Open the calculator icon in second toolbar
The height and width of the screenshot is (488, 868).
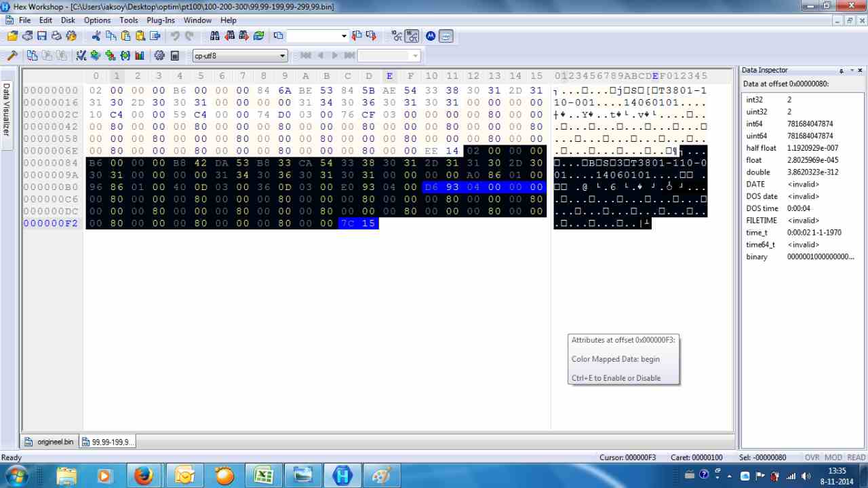click(x=175, y=56)
